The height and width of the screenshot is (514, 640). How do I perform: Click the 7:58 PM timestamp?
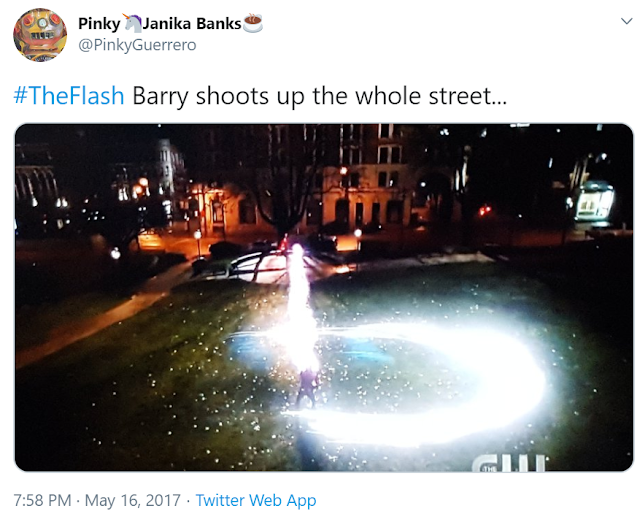[x=42, y=500]
